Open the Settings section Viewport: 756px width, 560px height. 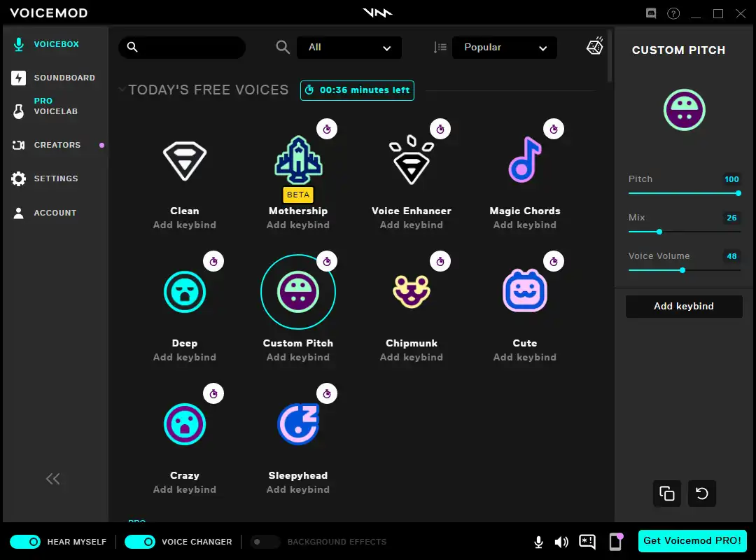point(55,178)
